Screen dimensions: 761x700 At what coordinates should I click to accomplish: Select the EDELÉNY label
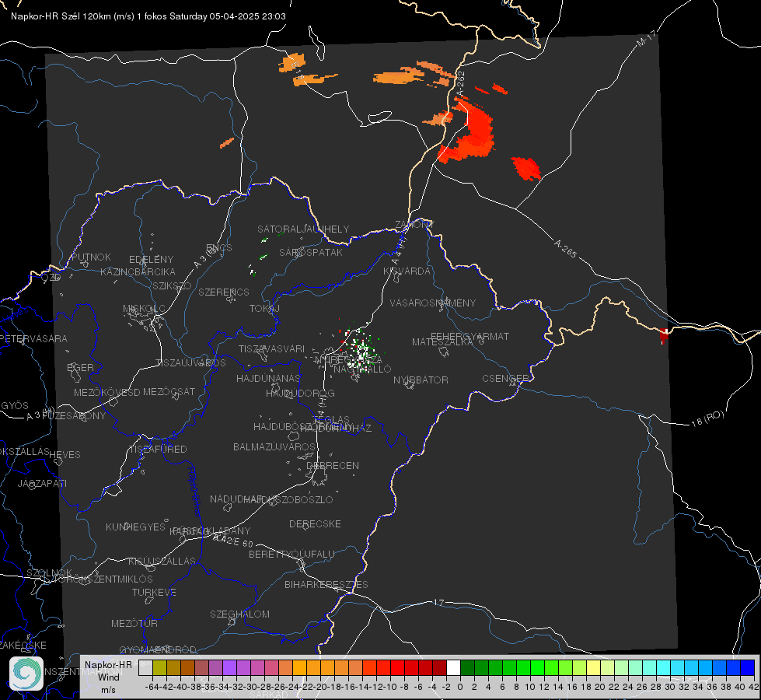[151, 260]
